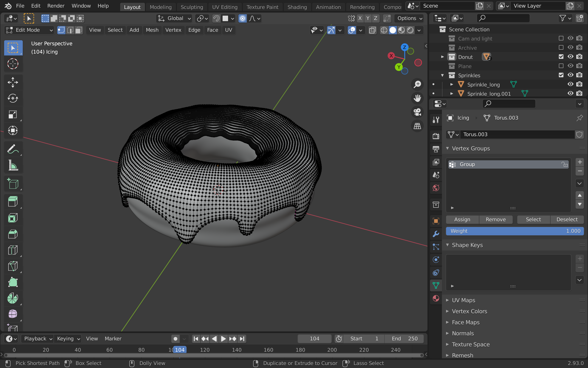Screen dimensions: 588x368
Task: Select the Spin tool
Action: point(13,298)
